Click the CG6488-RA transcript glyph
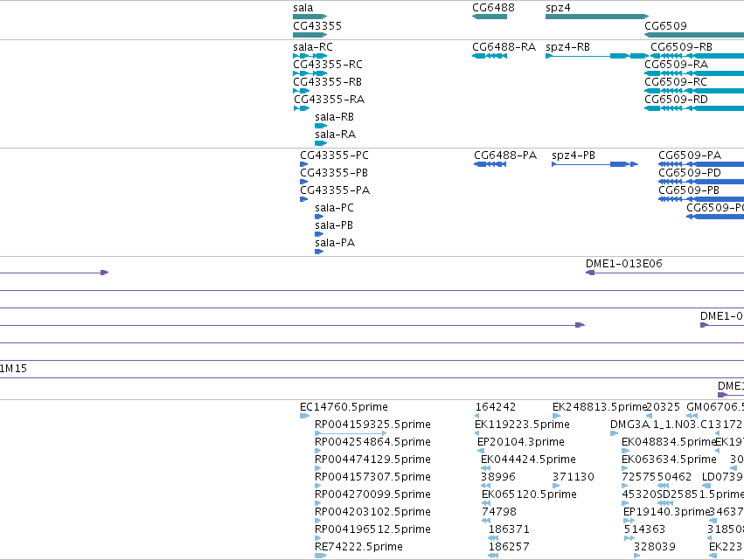The image size is (744, 560). click(490, 56)
